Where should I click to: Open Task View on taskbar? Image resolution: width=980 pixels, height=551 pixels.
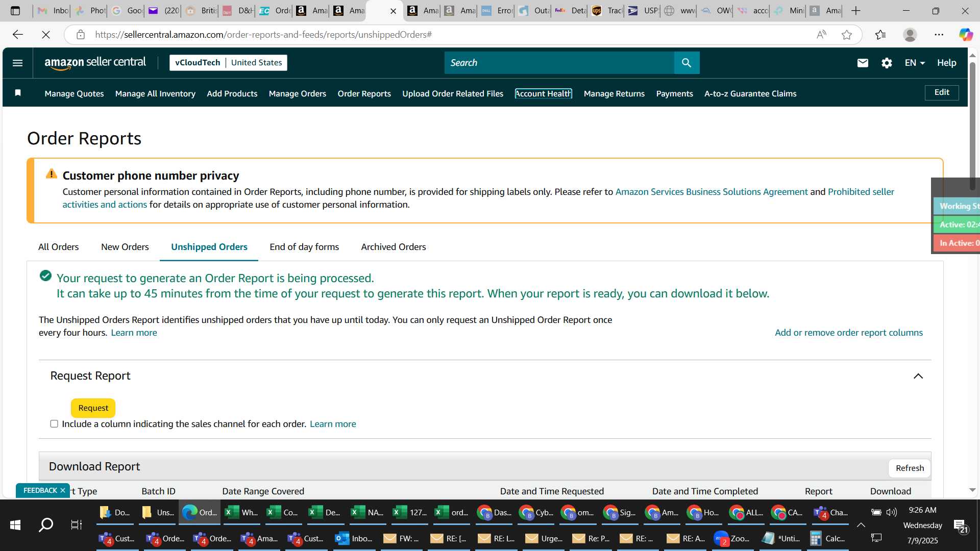pos(76,524)
